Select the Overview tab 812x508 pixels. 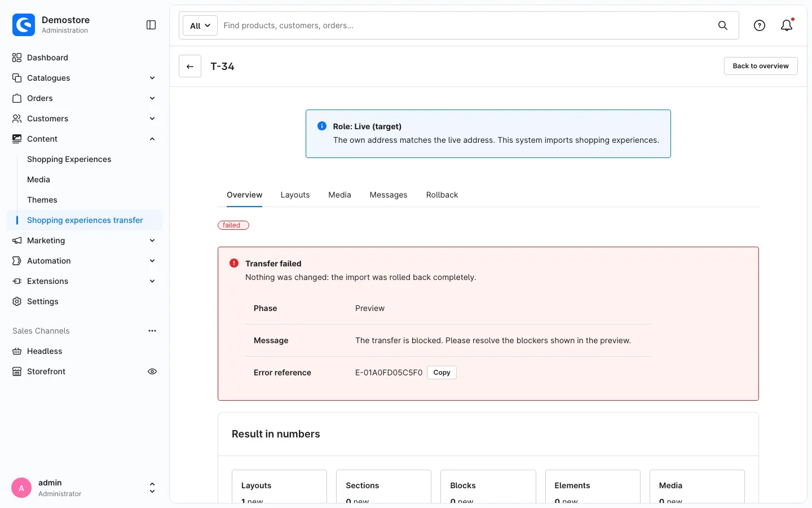click(245, 195)
